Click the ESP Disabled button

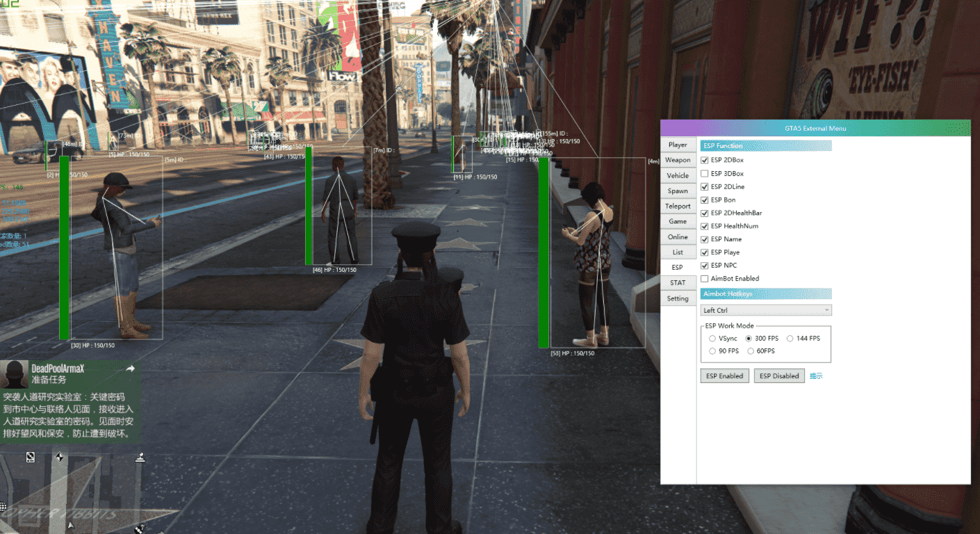[x=779, y=376]
